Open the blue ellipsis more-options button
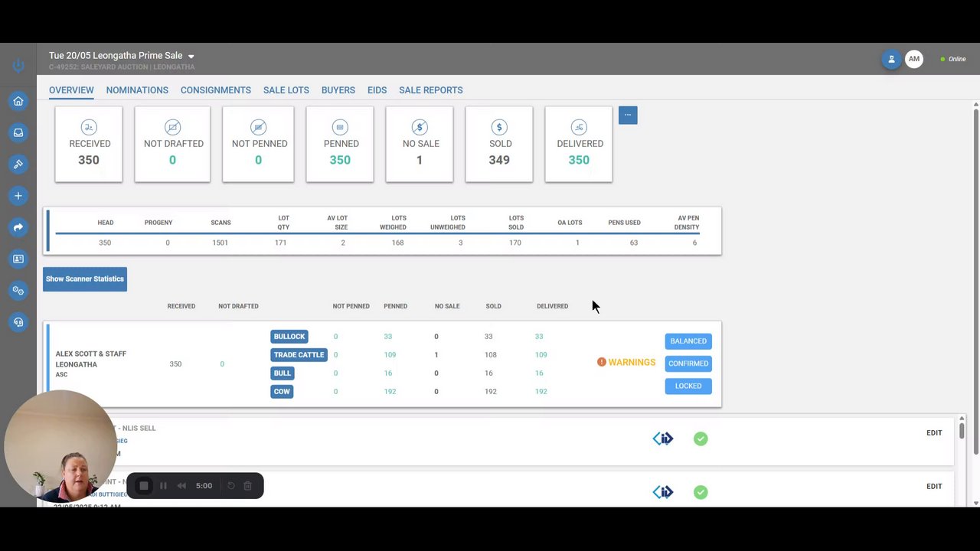Screen dimensions: 980x551 [x=628, y=115]
